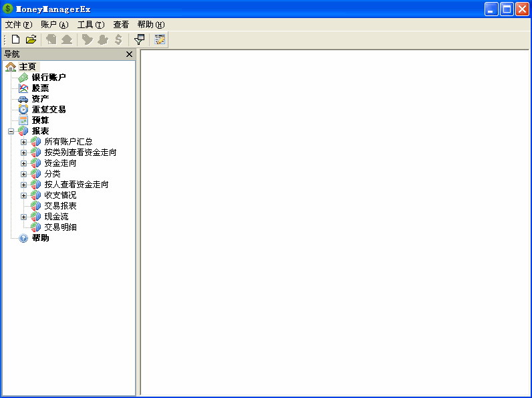Click the transaction filter funnel icon

pyautogui.click(x=139, y=39)
